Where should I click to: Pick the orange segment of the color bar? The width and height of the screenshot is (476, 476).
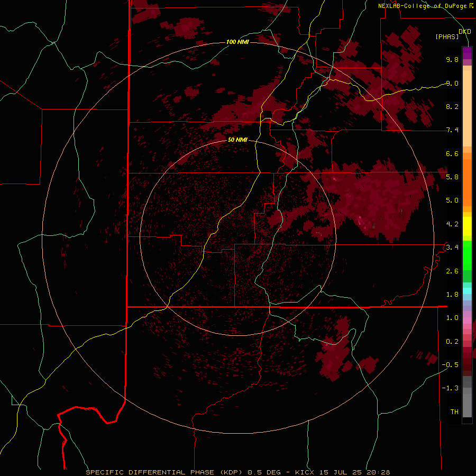[x=467, y=183]
